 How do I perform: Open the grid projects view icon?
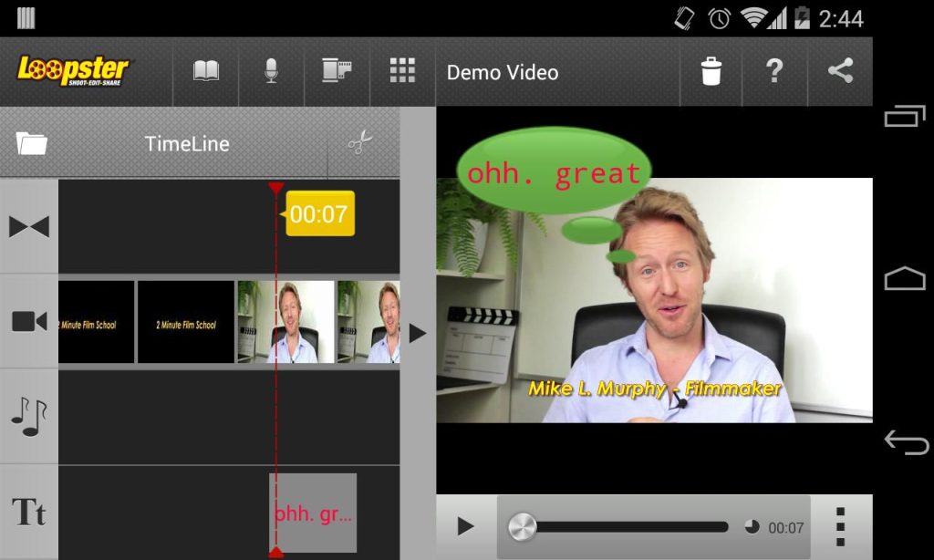click(401, 72)
